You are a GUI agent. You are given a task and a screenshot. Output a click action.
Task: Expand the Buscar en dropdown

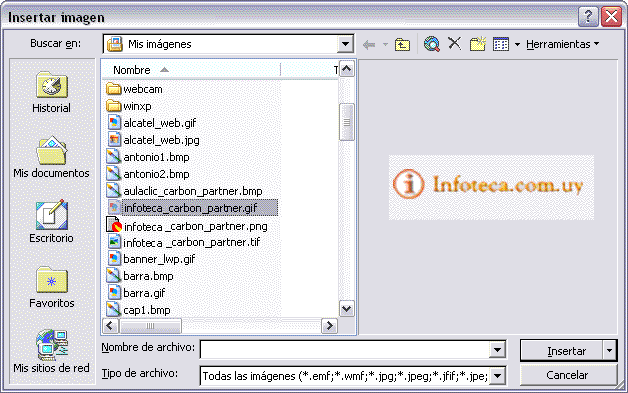tap(345, 44)
